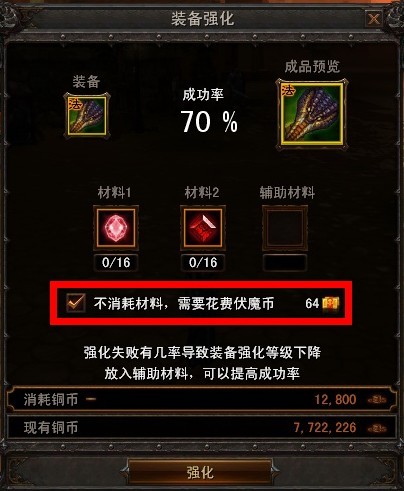Click the 强化 button
This screenshot has height=491, width=404.
200,472
